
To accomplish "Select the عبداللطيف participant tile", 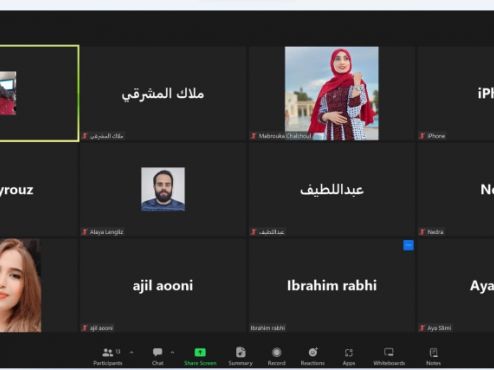I will pos(332,190).
